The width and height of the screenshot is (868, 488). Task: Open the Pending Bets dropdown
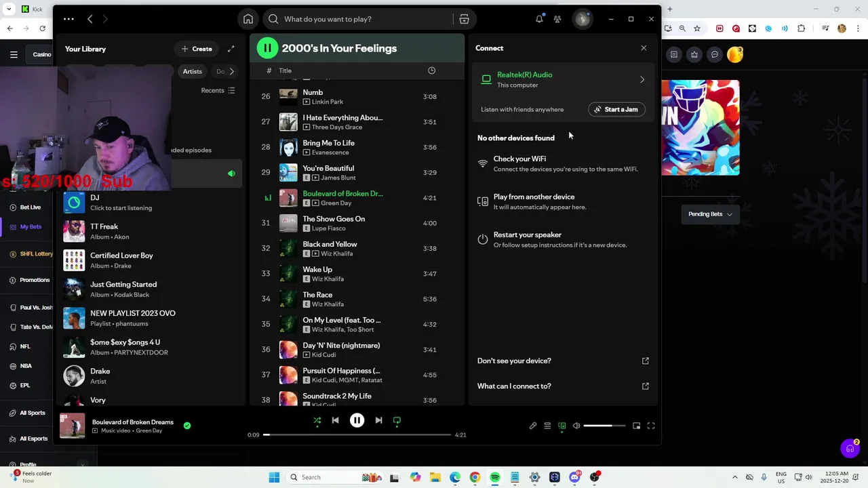[709, 214]
